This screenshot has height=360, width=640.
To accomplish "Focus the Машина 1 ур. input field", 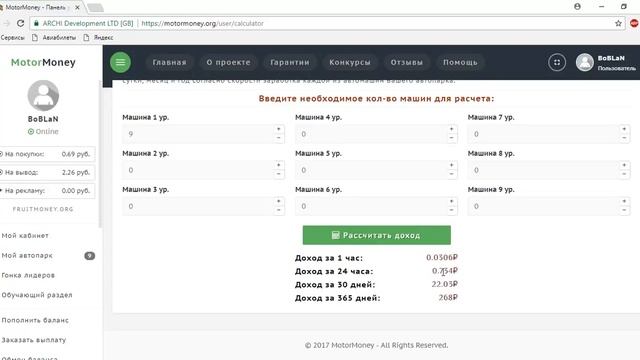I will [x=198, y=134].
